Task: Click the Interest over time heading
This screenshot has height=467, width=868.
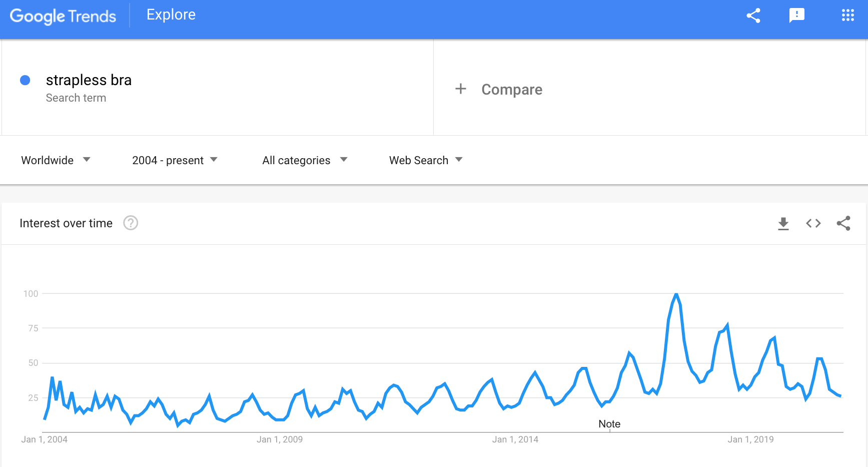Action: point(66,223)
